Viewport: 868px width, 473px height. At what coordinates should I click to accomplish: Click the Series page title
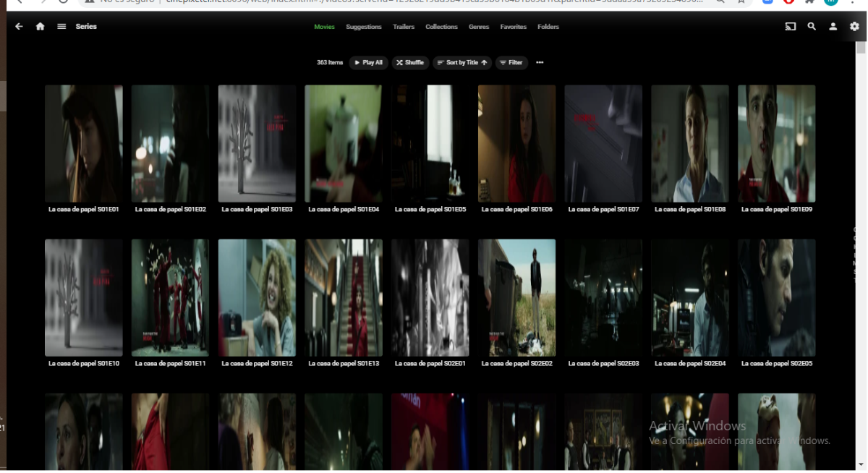click(x=86, y=27)
